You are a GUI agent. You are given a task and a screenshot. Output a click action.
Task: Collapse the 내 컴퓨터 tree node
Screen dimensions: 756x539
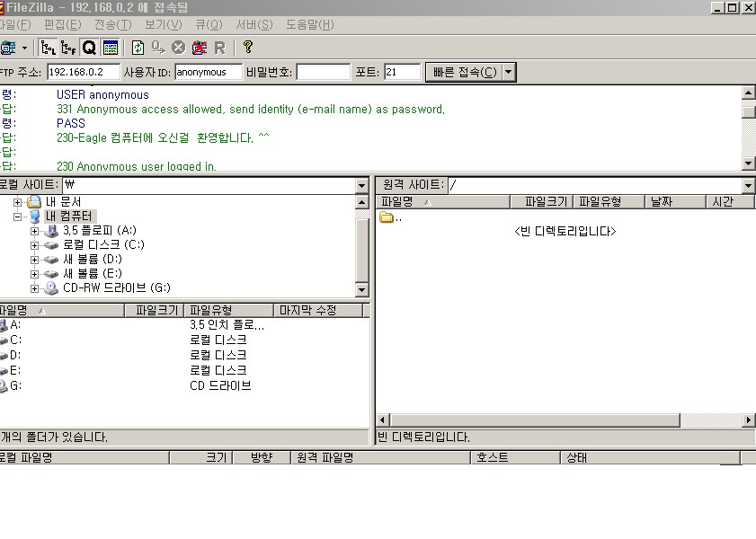coord(18,216)
